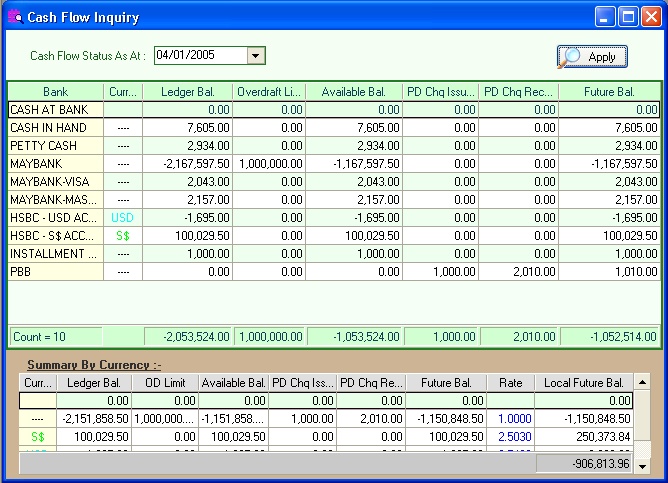Screen dimensions: 668x483
Task: Click the PD Chq Rec... column header
Action: point(518,92)
